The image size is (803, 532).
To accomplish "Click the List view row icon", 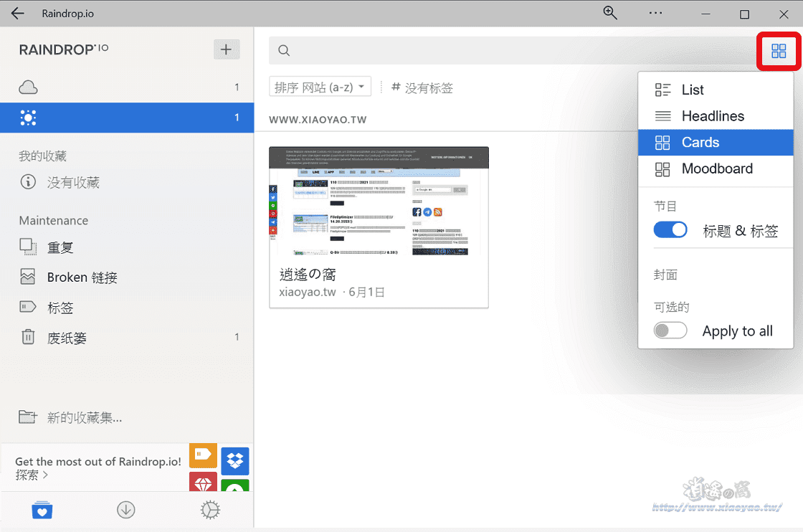I will pyautogui.click(x=662, y=90).
